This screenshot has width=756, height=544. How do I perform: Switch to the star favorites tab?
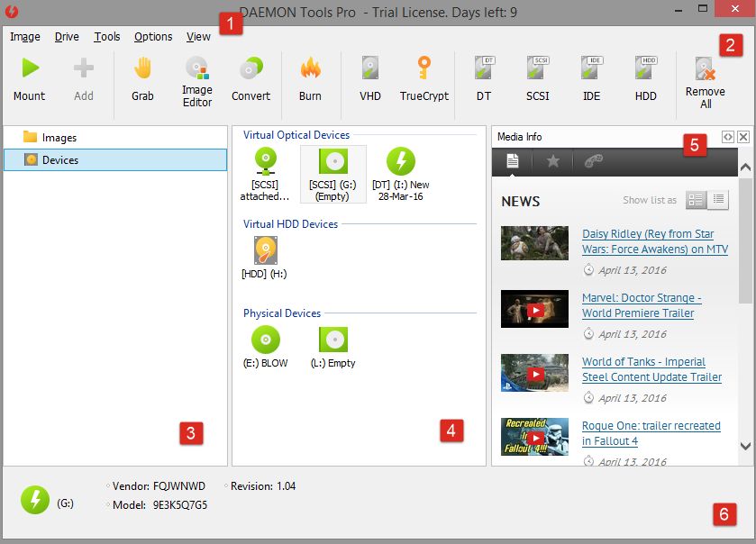pos(552,161)
